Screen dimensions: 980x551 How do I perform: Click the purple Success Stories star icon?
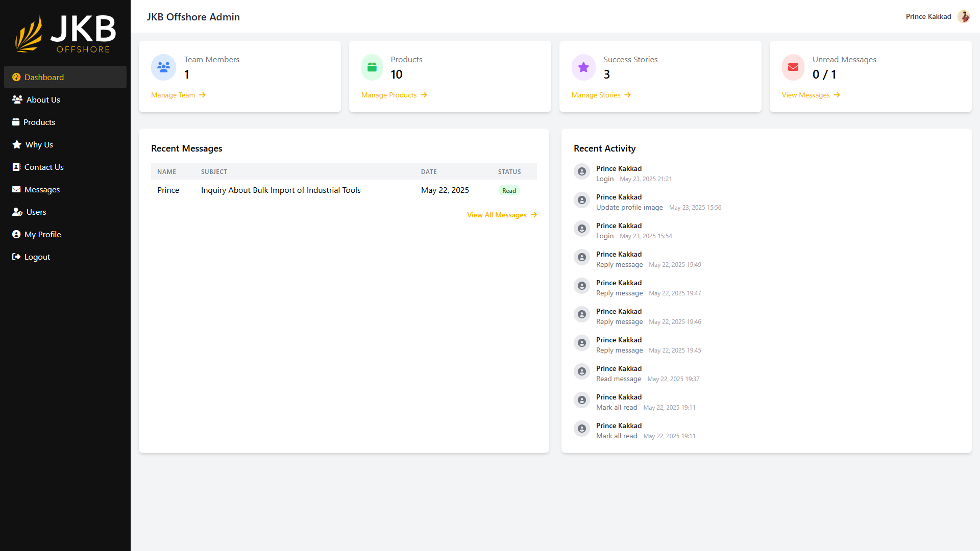click(583, 67)
